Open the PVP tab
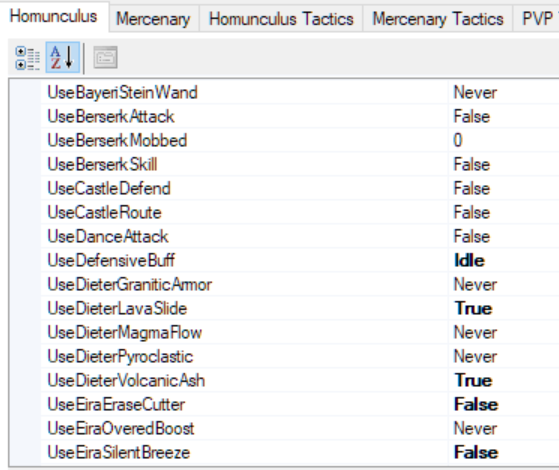The height and width of the screenshot is (470, 559). click(x=537, y=19)
